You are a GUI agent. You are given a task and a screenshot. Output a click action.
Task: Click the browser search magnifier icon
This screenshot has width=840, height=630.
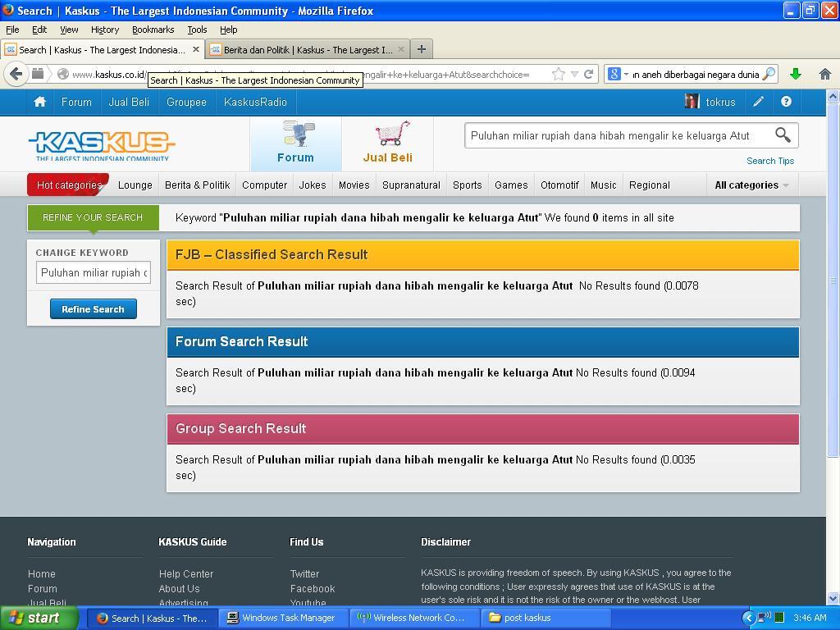coord(769,74)
